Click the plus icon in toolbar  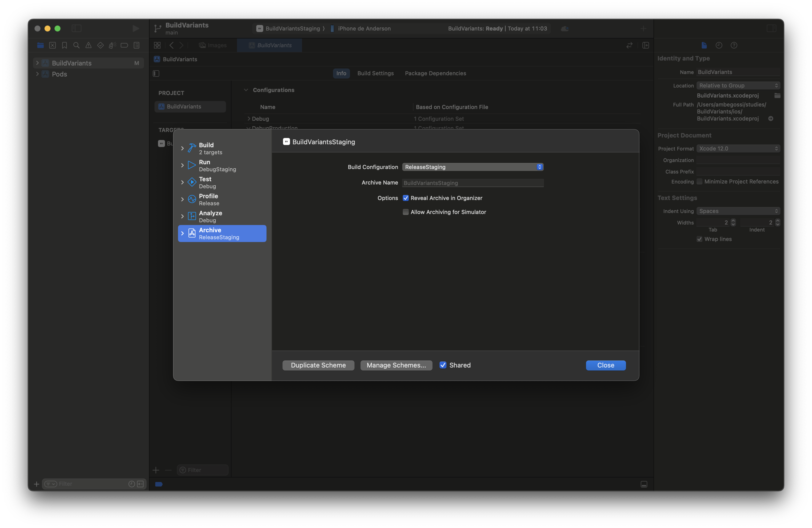pos(643,29)
